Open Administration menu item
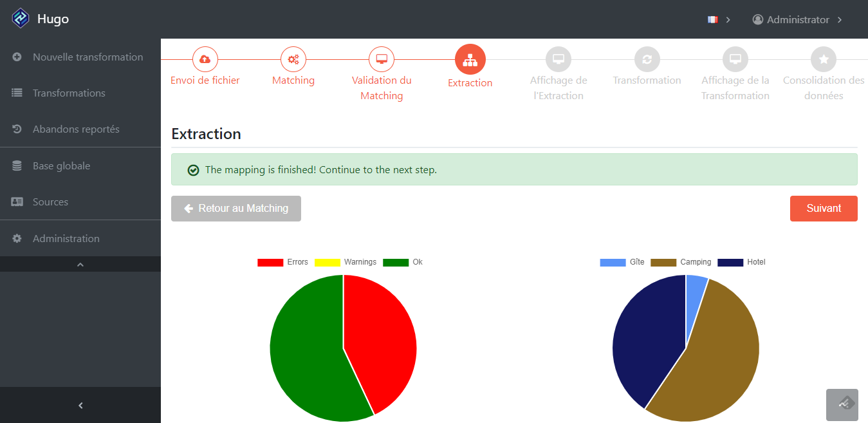 [80, 239]
